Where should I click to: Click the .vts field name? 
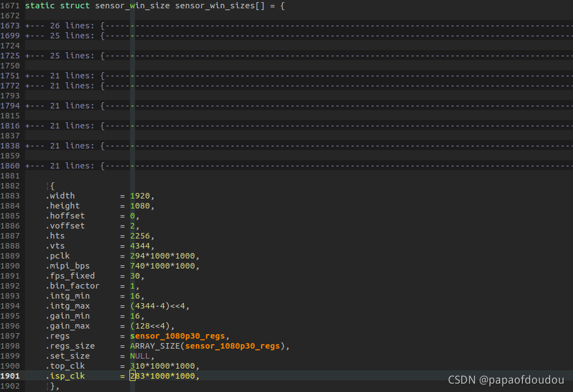pyautogui.click(x=55, y=246)
